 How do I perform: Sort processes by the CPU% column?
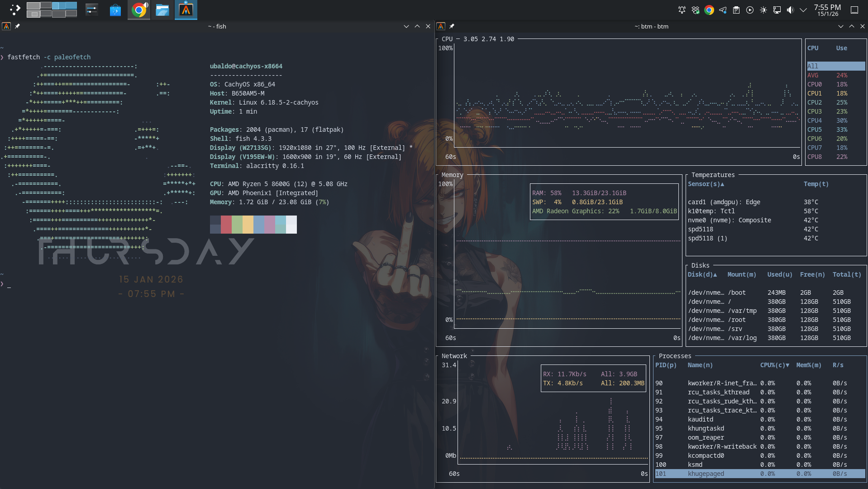pos(774,365)
